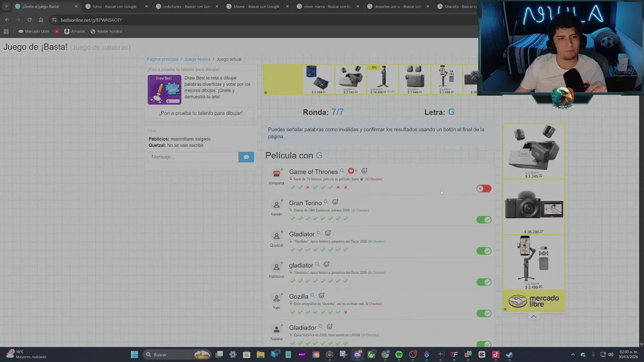The image size is (644, 362).
Task: Open the $36,286 camera ad in sidebar
Action: 534,207
